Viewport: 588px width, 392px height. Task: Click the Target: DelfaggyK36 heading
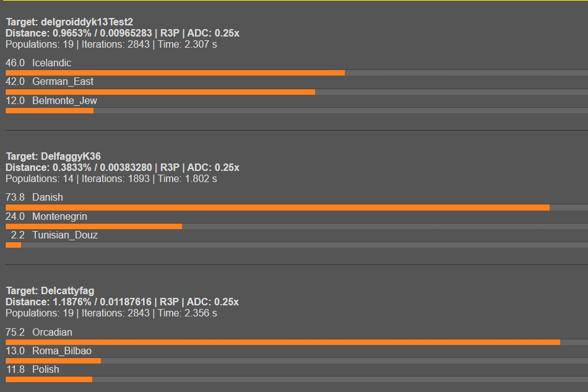(x=53, y=157)
